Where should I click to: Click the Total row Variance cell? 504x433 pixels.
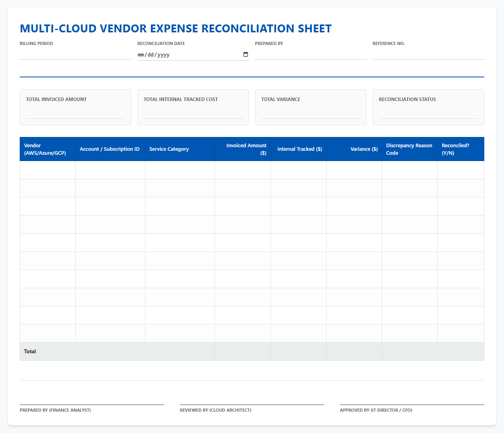[x=354, y=352]
